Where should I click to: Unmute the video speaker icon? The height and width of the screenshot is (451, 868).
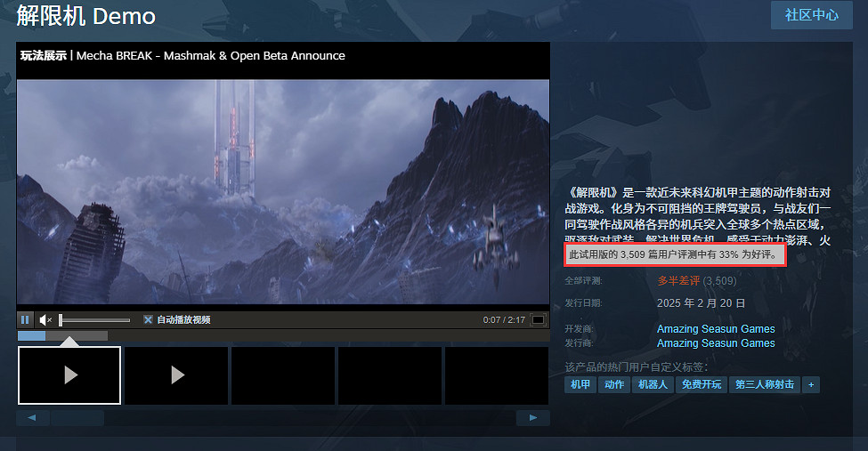click(45, 320)
